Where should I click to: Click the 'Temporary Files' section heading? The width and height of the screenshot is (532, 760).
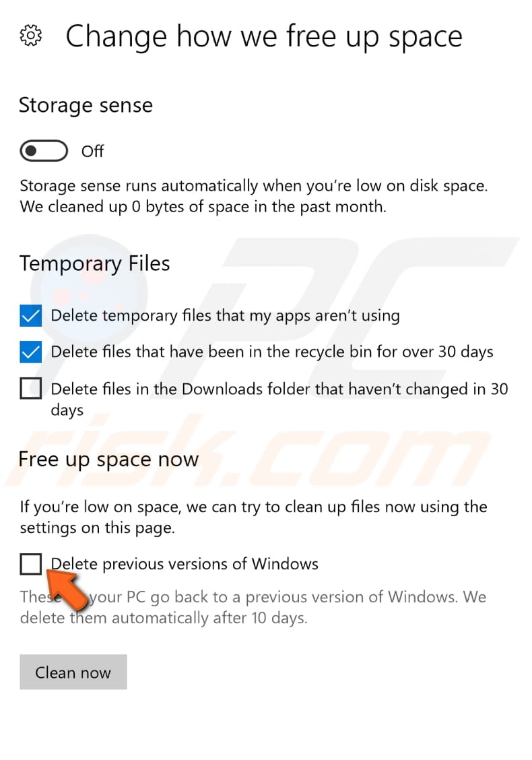click(x=94, y=264)
